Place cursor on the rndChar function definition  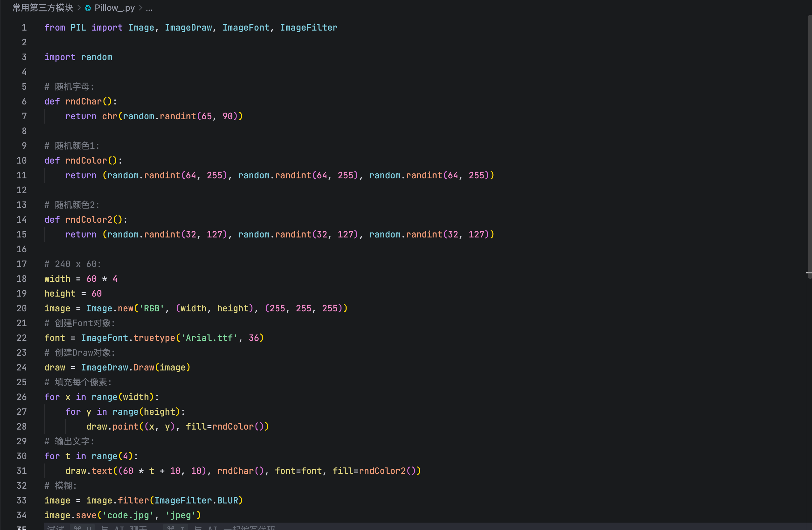tap(84, 101)
